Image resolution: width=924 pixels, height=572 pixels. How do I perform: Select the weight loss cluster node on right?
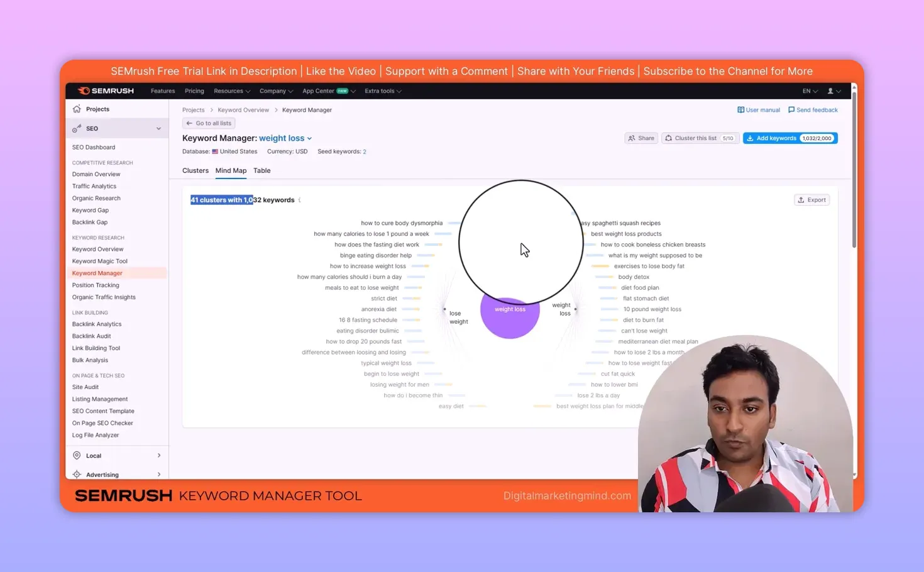[561, 309]
